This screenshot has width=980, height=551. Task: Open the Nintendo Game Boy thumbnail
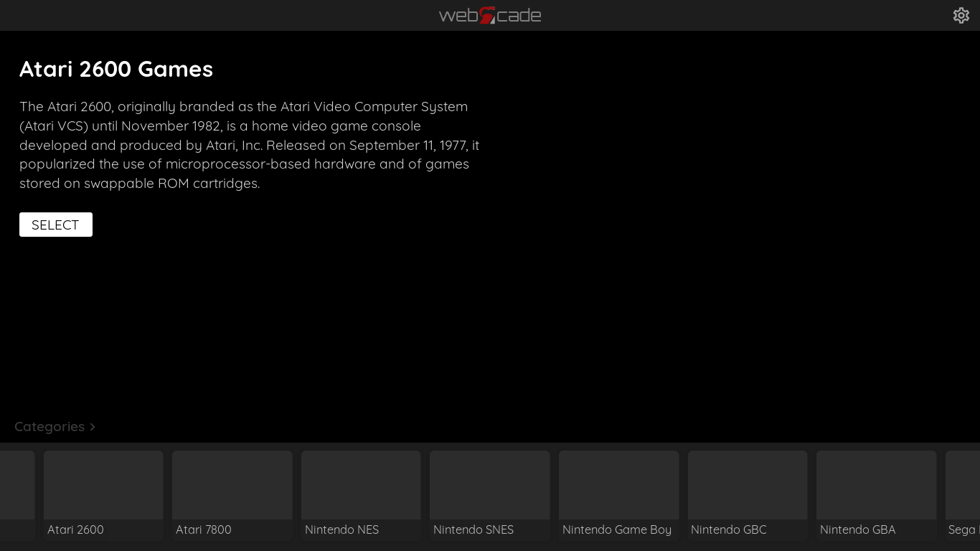[x=618, y=485]
